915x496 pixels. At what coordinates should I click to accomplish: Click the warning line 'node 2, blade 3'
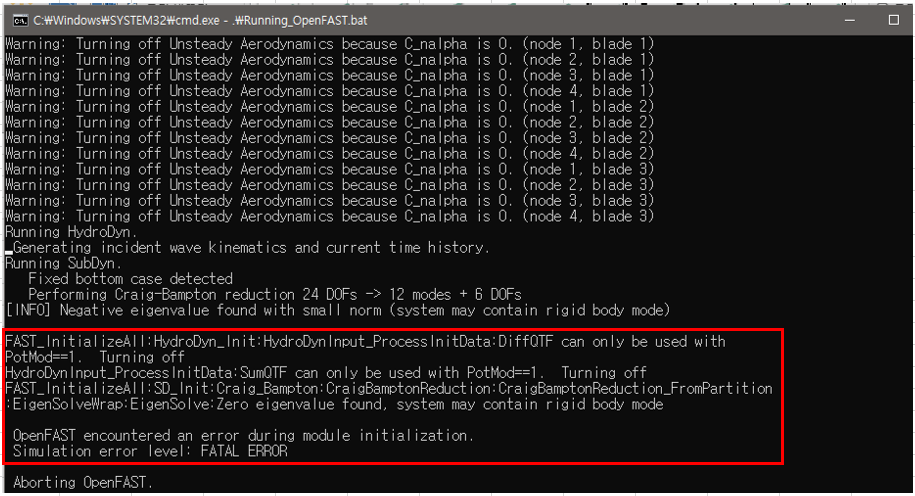click(x=330, y=185)
